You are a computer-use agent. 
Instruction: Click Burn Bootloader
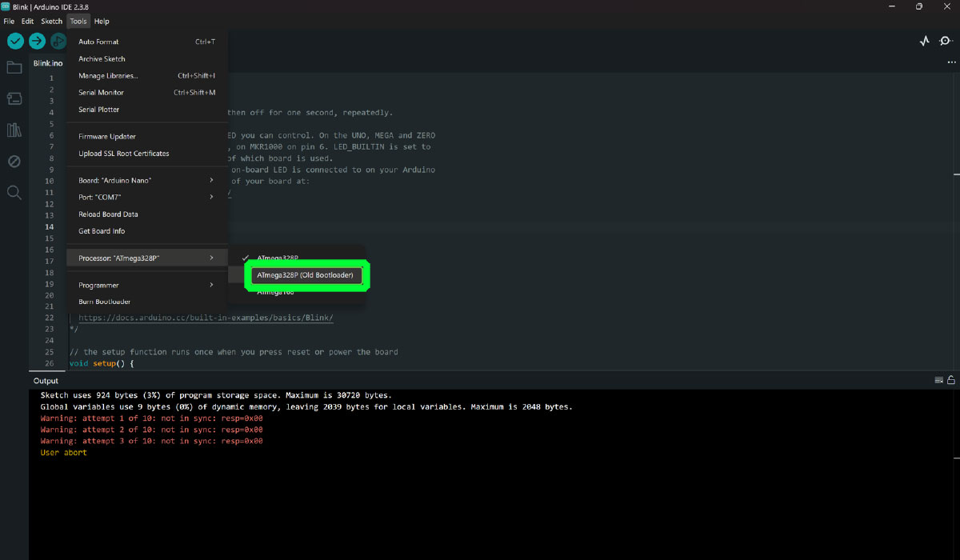coord(147,302)
